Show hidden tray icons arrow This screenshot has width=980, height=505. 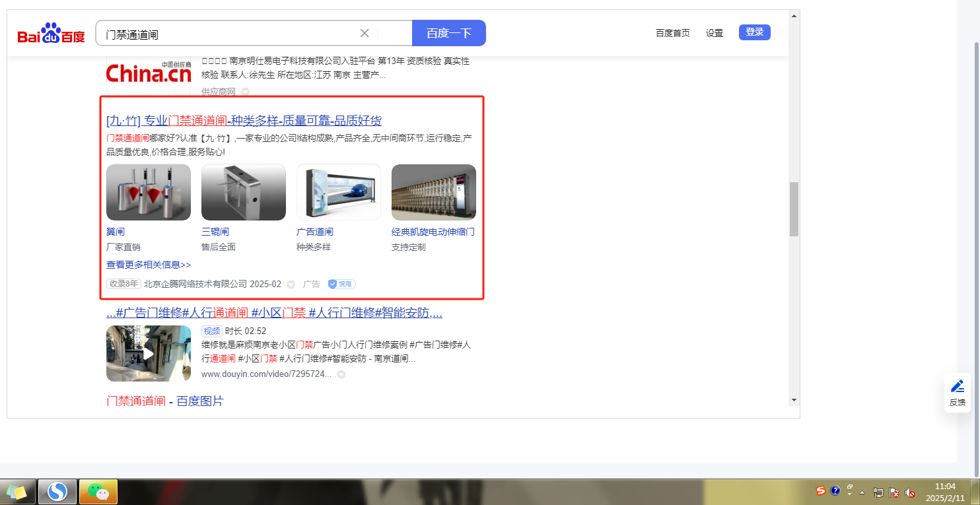tap(861, 492)
